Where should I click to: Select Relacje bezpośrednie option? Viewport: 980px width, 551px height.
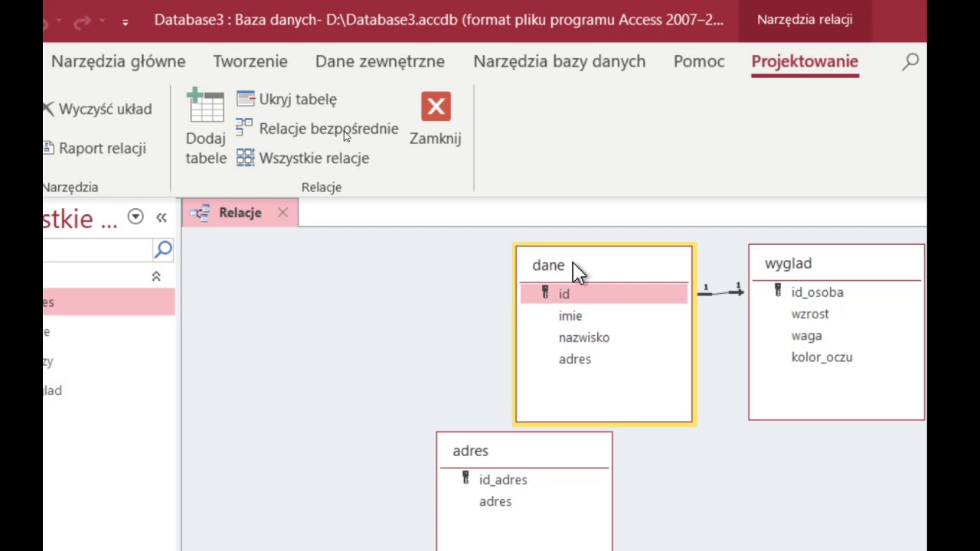(318, 129)
